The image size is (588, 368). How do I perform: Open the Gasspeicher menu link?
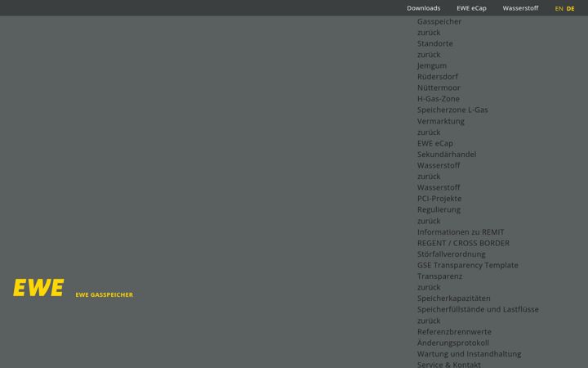[x=439, y=21]
